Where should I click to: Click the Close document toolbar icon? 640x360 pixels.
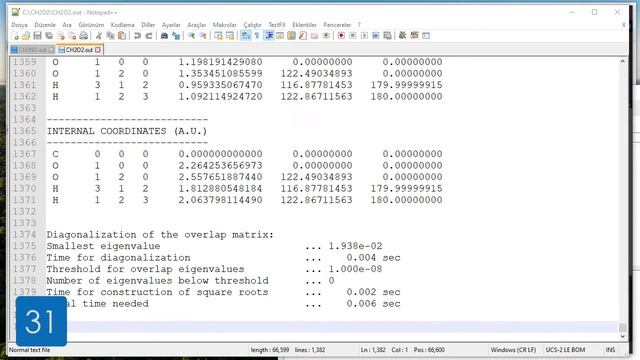pyautogui.click(x=61, y=36)
